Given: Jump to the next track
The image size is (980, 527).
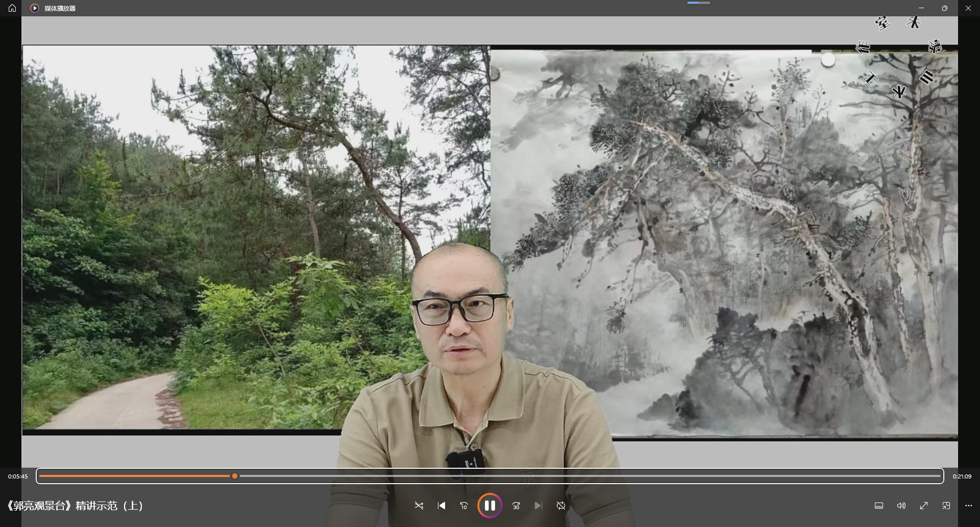Looking at the screenshot, I should point(538,506).
